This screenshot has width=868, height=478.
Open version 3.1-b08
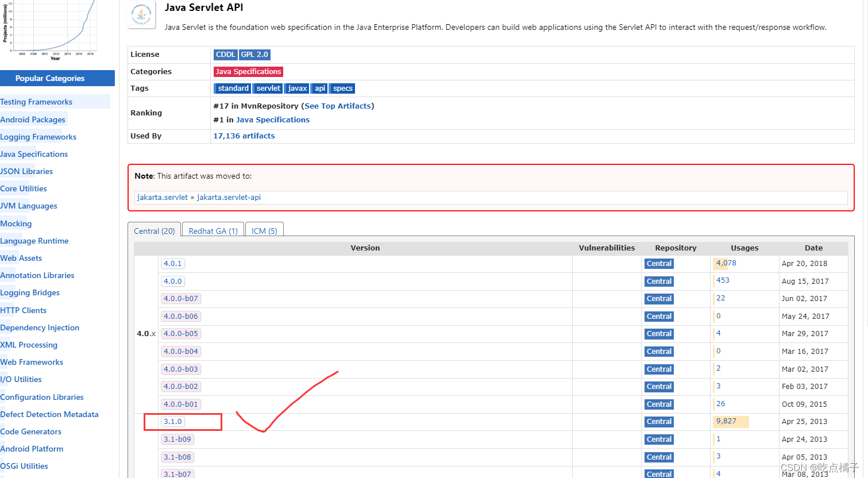click(178, 457)
